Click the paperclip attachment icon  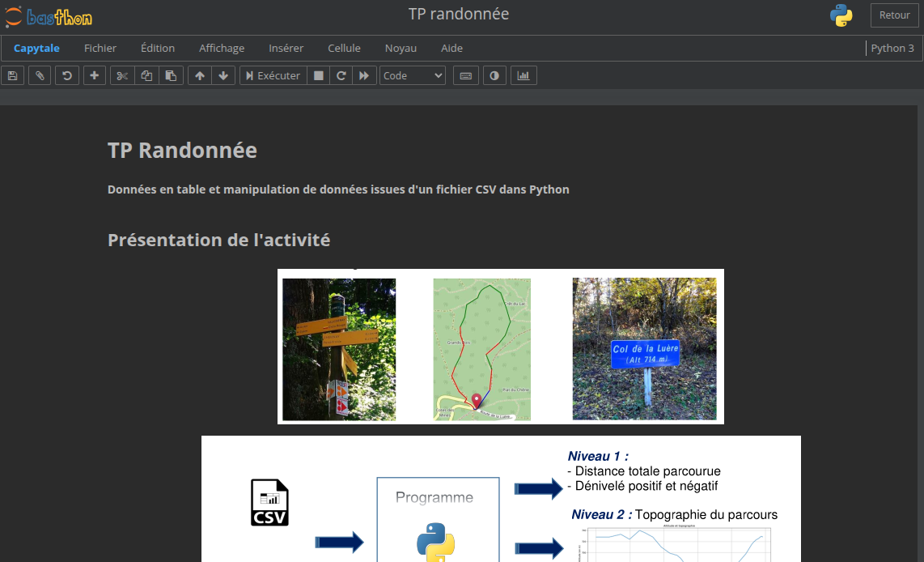tap(40, 75)
